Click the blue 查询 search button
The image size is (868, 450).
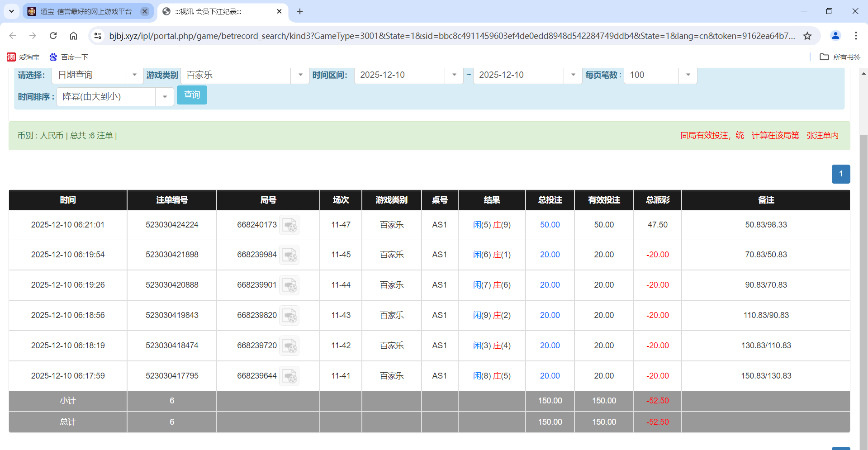pyautogui.click(x=192, y=95)
